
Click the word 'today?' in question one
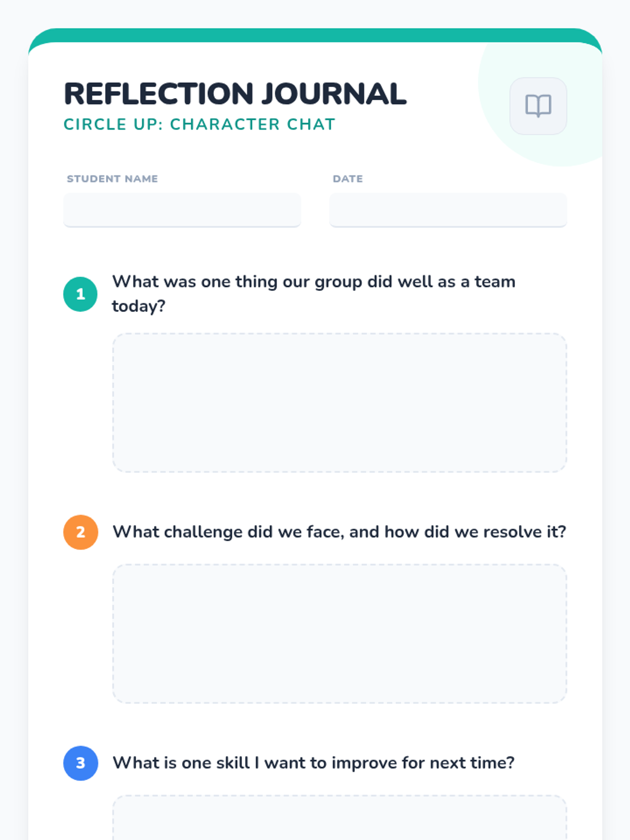(x=139, y=306)
